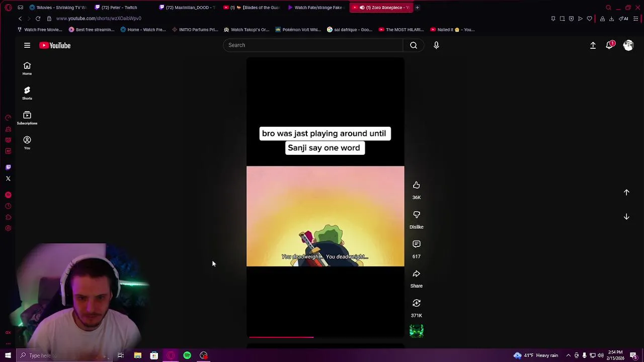644x362 pixels.
Task: Switch to the Peter - Twitch tab
Action: (123, 8)
